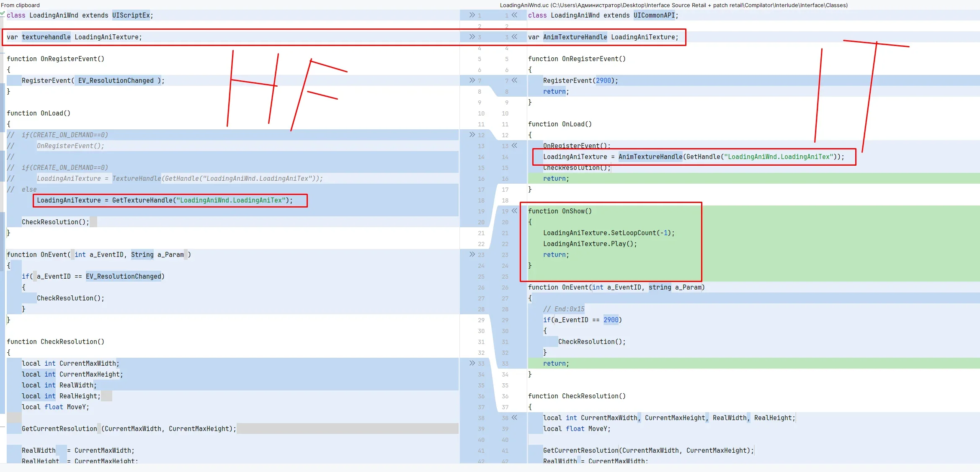980x472 pixels.
Task: Click 'RegisterEvent(2900);' in right pane
Action: click(x=580, y=80)
